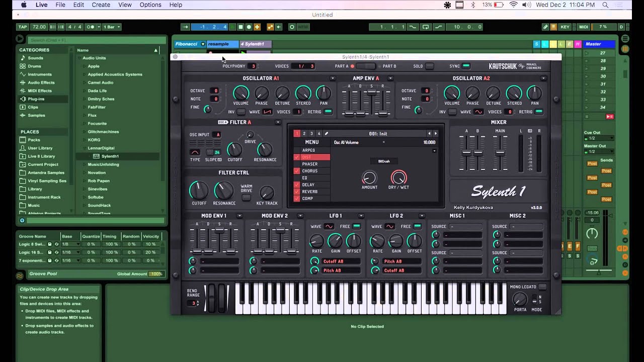Image resolution: width=644 pixels, height=362 pixels.
Task: Open the File menu
Action: click(x=60, y=5)
